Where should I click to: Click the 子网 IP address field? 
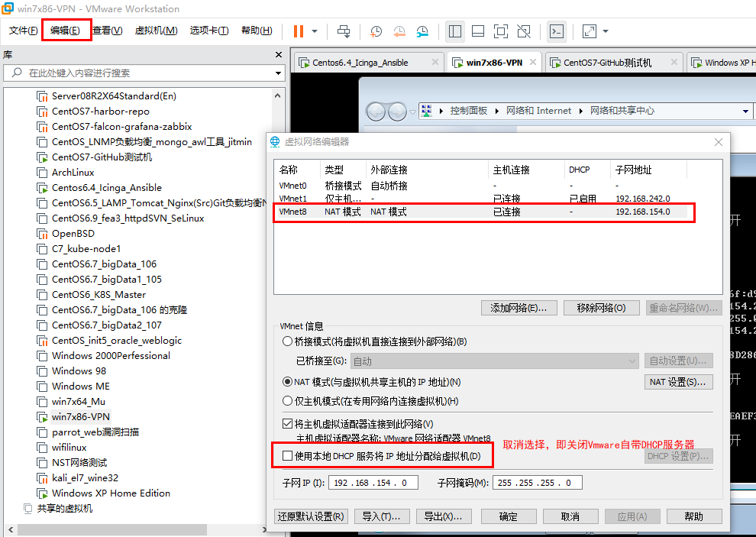pos(373,483)
